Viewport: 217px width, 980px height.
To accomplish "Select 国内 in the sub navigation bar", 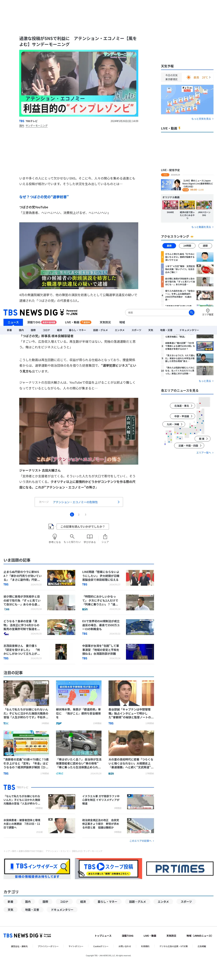I will pyautogui.click(x=21, y=330).
